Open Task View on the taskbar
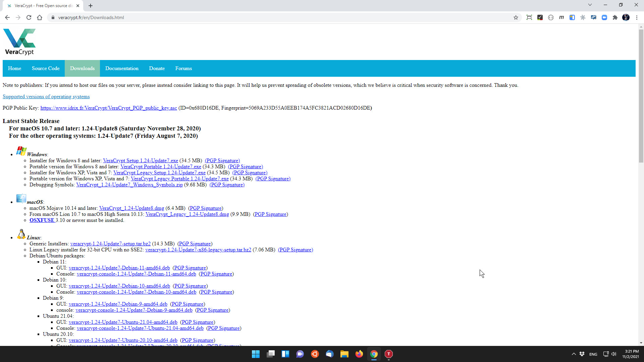 pos(271,354)
